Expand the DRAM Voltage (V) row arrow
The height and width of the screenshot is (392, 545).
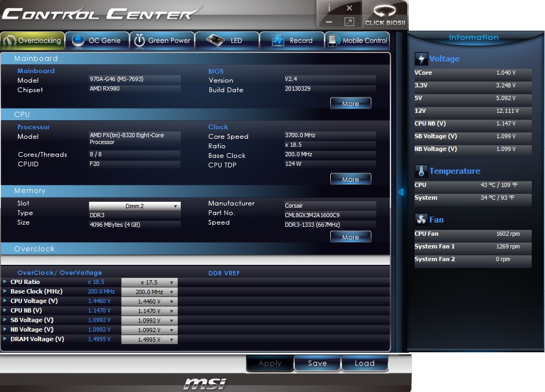[x=5, y=338]
